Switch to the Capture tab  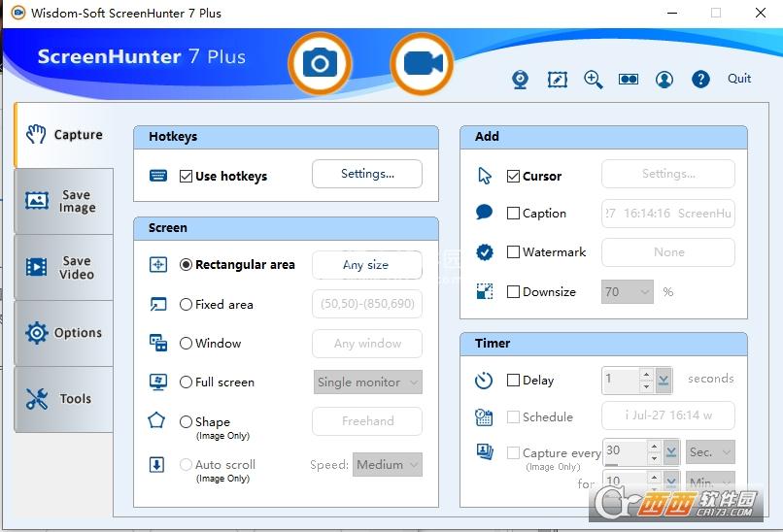[64, 135]
